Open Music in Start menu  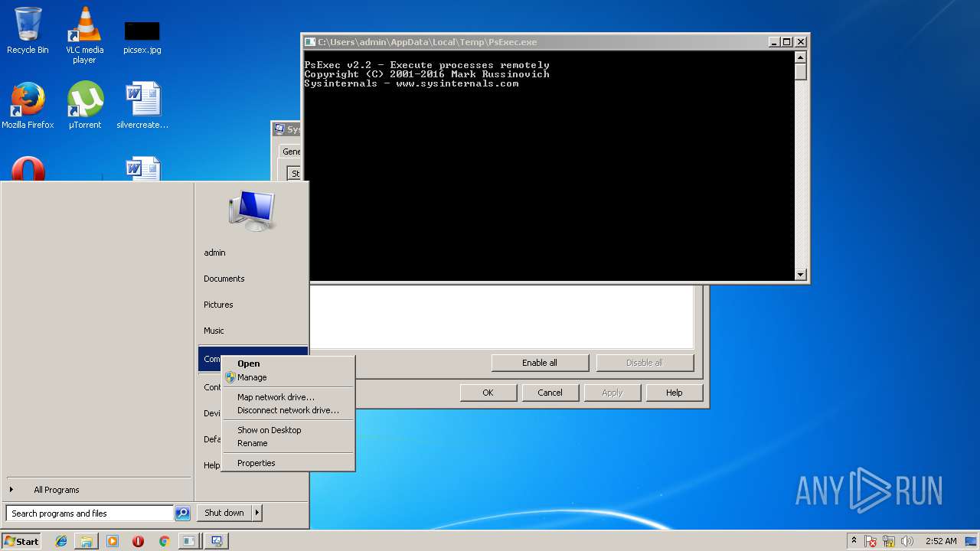pos(253,331)
